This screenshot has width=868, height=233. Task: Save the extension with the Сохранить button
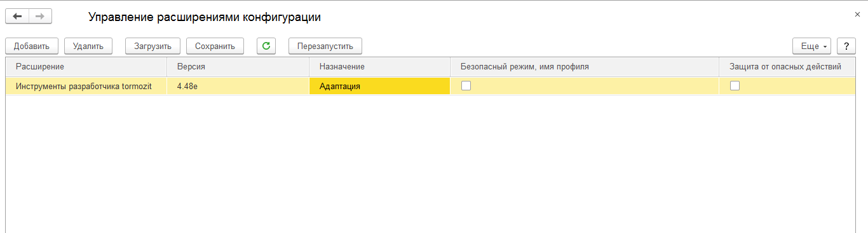[215, 46]
